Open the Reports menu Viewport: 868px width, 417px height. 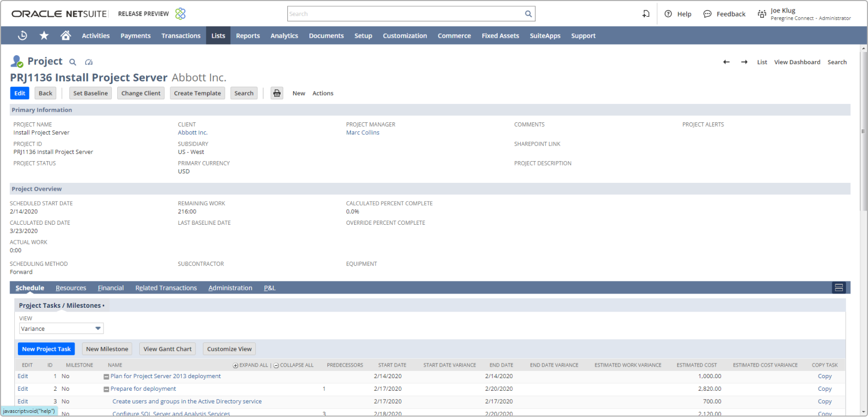pos(247,36)
